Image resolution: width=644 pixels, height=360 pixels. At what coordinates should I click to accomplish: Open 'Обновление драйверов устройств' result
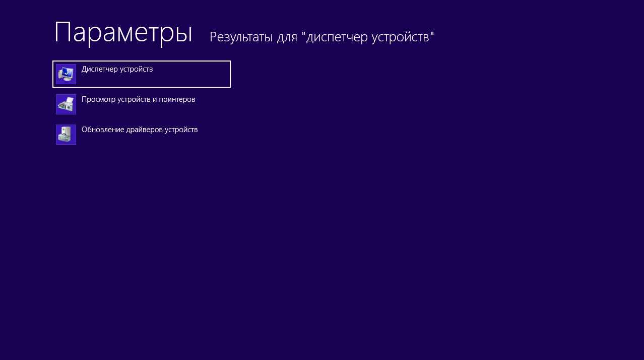(140, 130)
